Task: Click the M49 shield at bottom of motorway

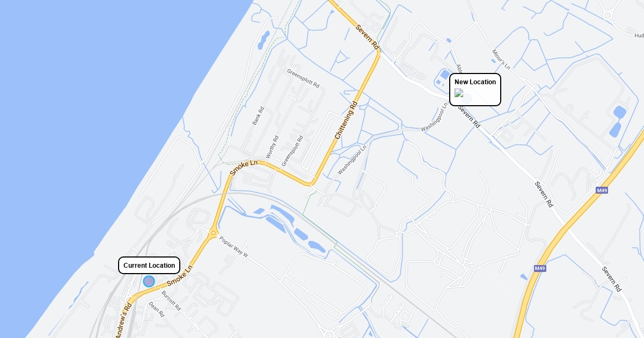Action: click(540, 268)
